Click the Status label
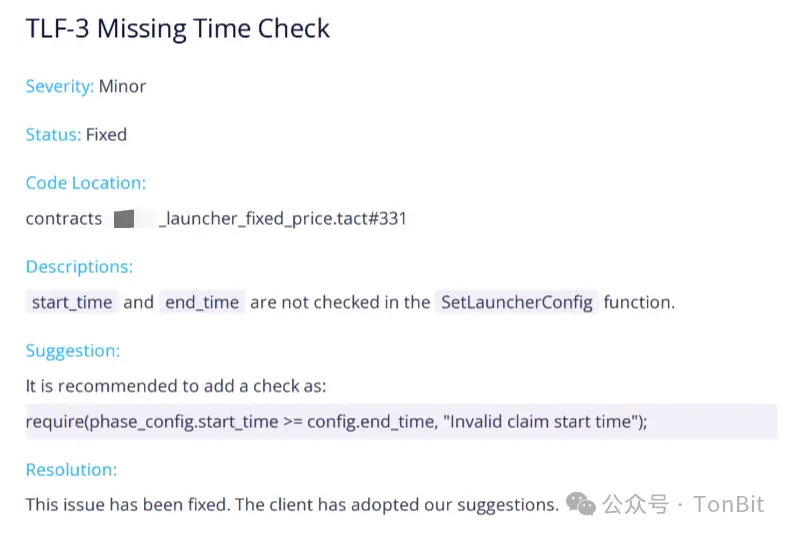788x536 pixels. (x=53, y=134)
